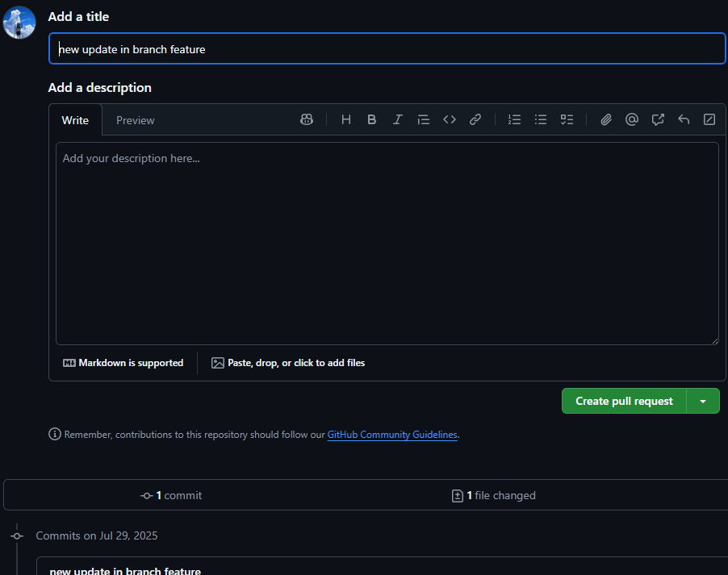Viewport: 728px width, 575px height.
Task: Insert a numbered list
Action: [514, 119]
